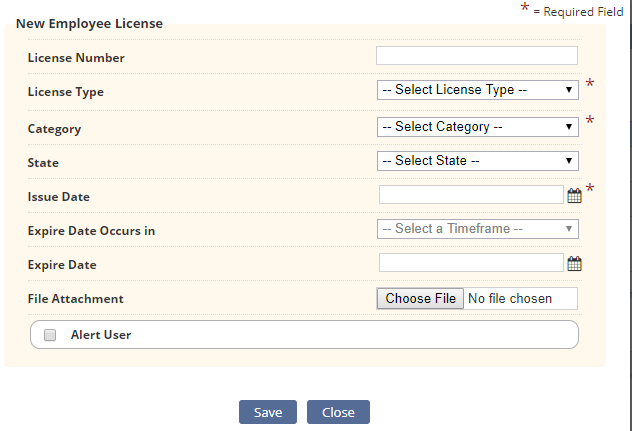Image resolution: width=632 pixels, height=431 pixels.
Task: Click the New Employee License heading
Action: (89, 23)
